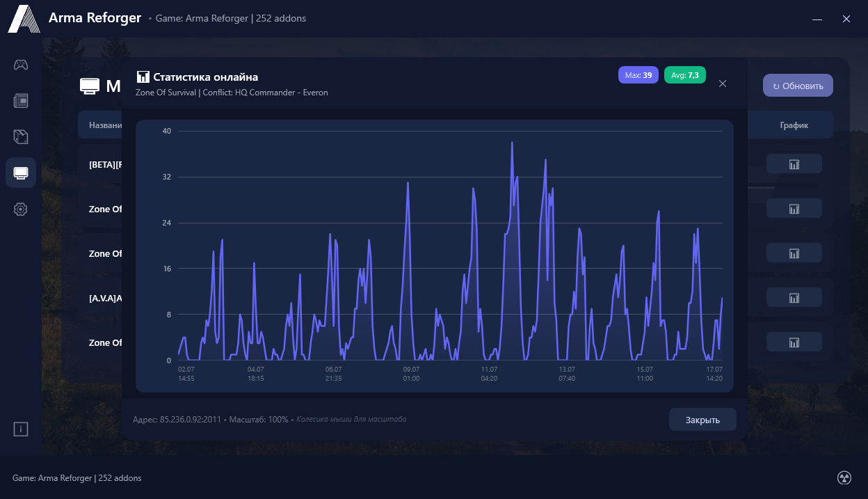Open graph icon for second server row

[794, 208]
